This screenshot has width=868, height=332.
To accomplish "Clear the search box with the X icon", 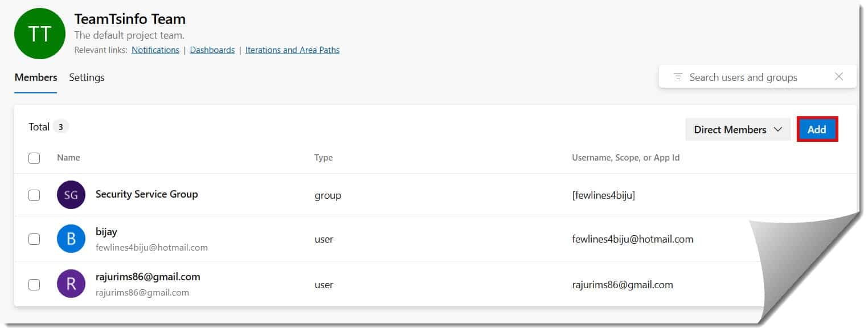I will click(x=838, y=76).
